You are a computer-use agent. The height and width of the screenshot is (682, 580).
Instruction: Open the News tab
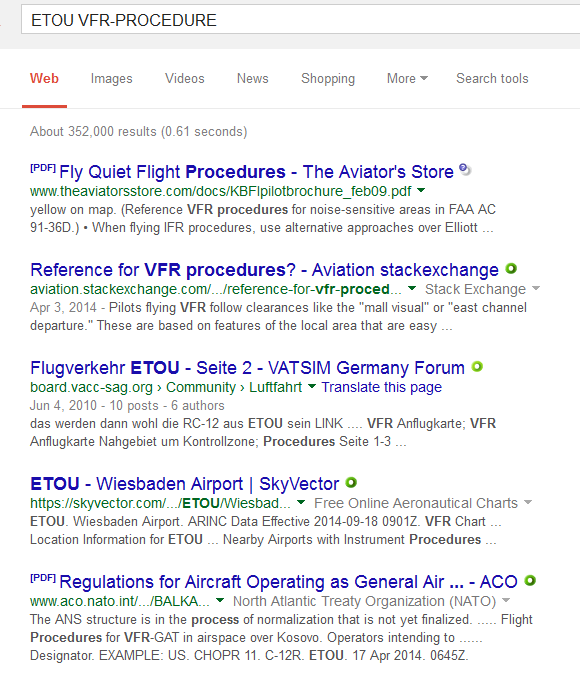(x=252, y=78)
